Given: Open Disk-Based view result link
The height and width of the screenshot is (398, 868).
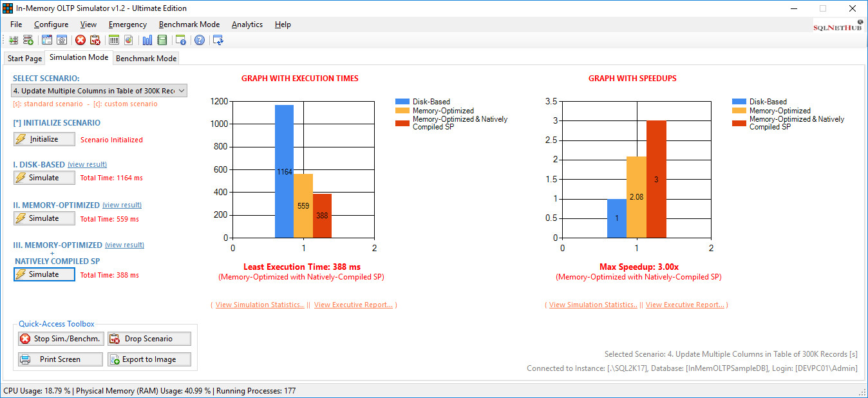Looking at the screenshot, I should click(87, 164).
